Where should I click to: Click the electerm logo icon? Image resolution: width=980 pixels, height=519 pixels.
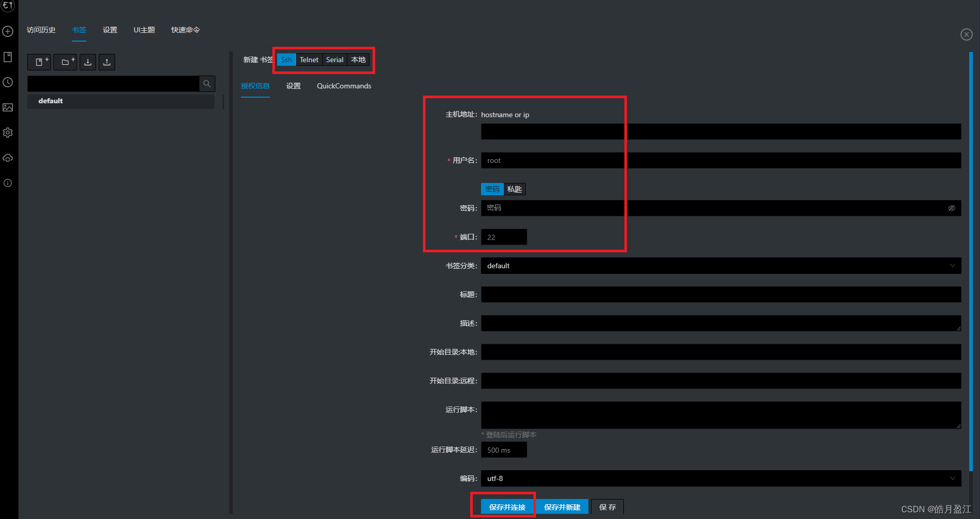8,6
